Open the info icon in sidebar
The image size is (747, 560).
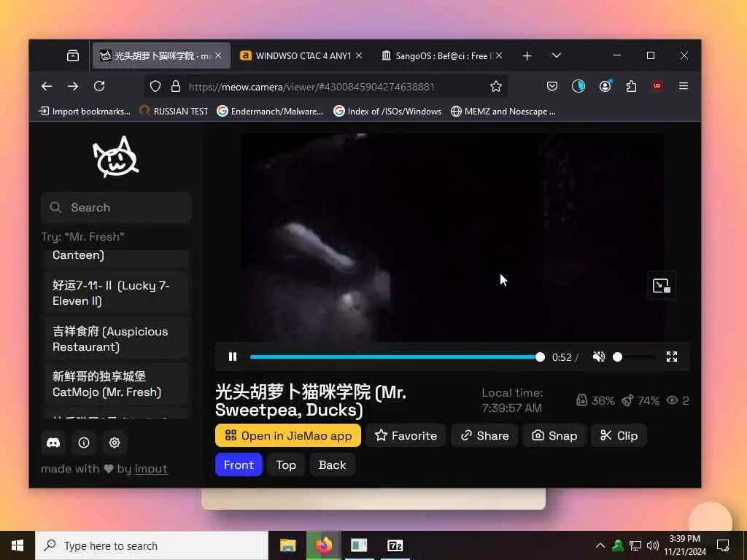pyautogui.click(x=84, y=443)
